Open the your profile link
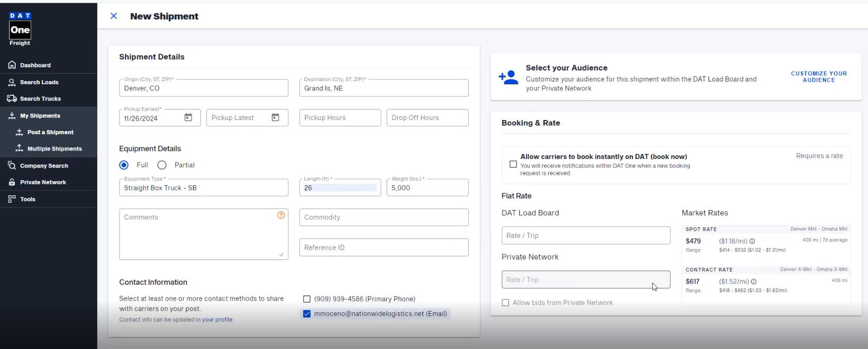This screenshot has width=868, height=349. (x=217, y=320)
